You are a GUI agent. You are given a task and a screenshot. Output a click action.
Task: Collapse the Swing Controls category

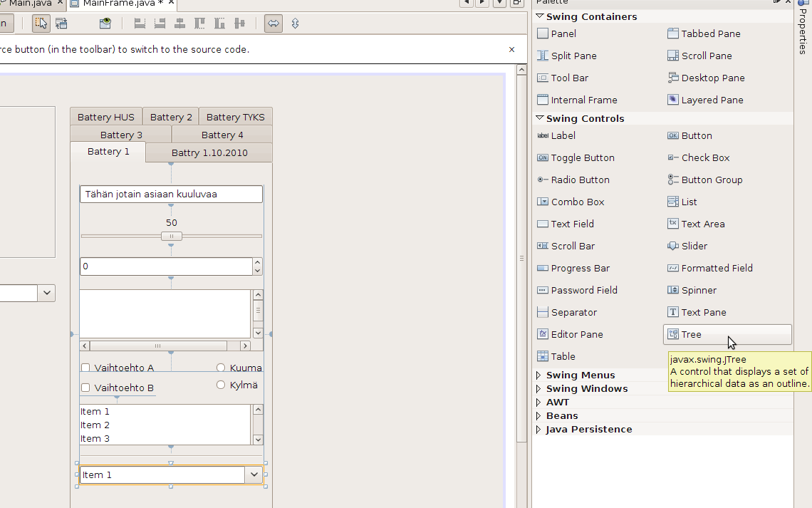[540, 118]
